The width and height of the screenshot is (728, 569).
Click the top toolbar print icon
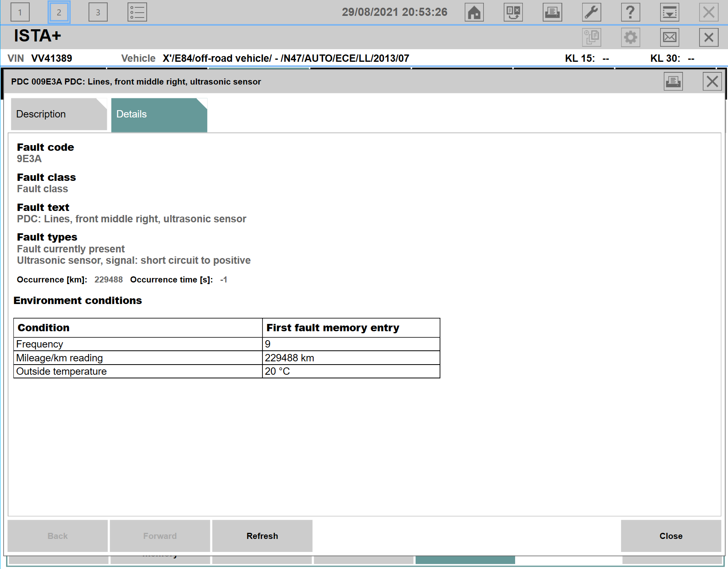[552, 12]
